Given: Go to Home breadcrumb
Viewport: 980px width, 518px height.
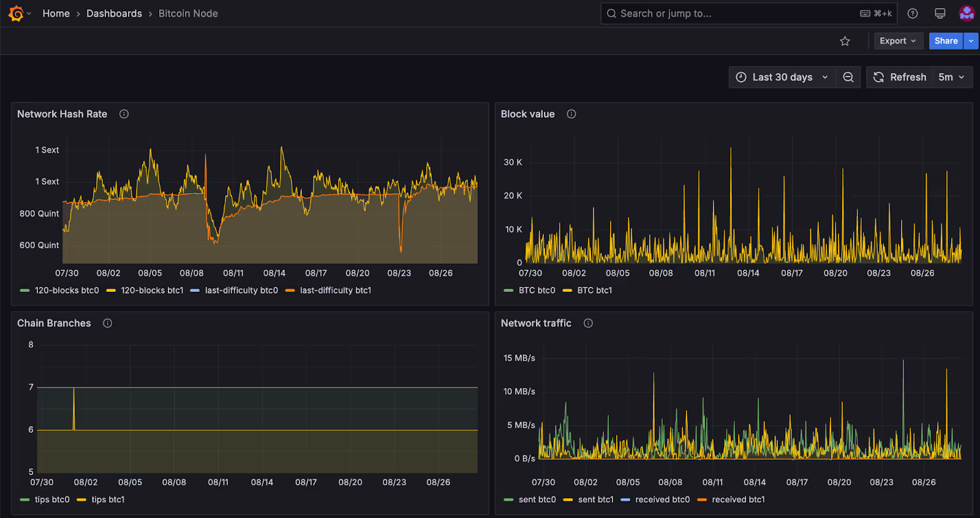Looking at the screenshot, I should pos(56,13).
